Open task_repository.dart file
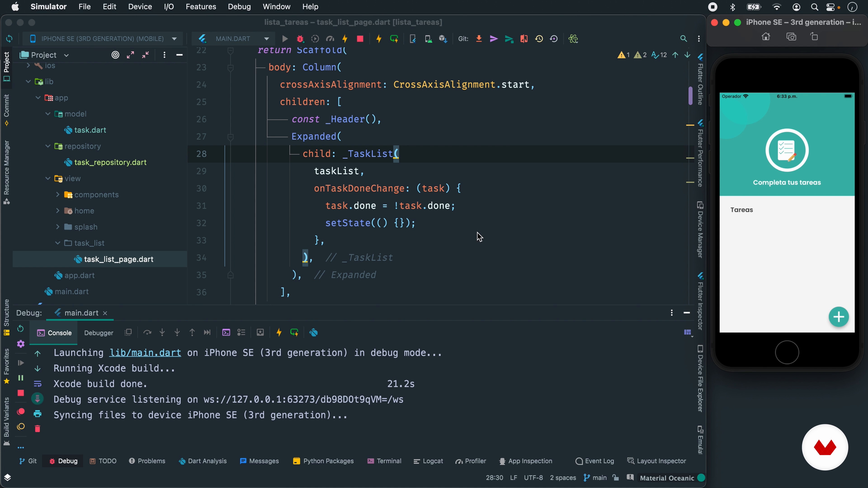868x488 pixels. [x=110, y=162]
